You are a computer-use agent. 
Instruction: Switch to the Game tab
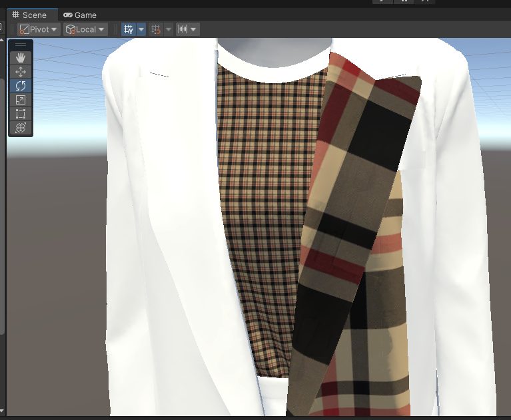click(x=79, y=15)
